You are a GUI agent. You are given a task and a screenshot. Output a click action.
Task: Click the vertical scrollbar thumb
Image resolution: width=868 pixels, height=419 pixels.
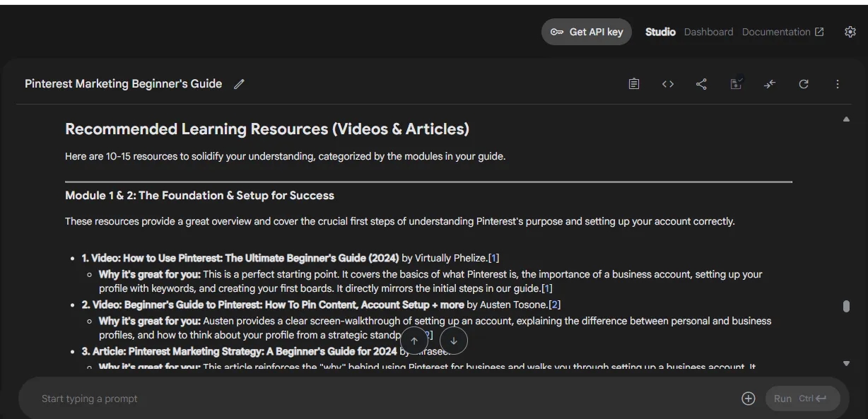click(x=846, y=306)
